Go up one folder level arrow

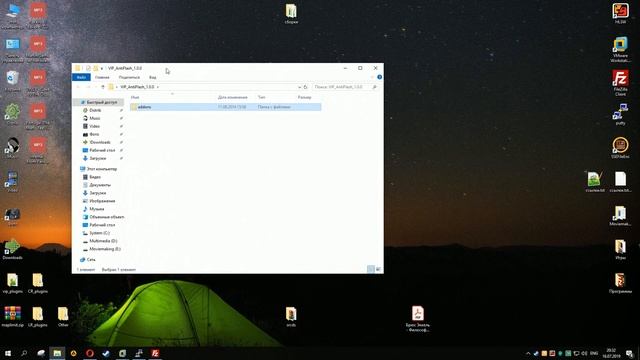tap(103, 87)
